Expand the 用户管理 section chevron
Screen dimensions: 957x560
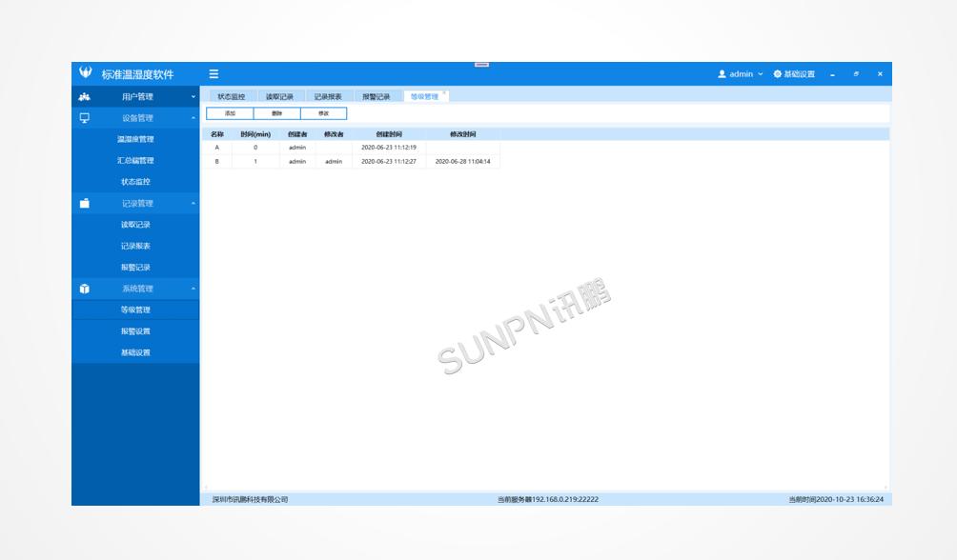click(x=193, y=97)
